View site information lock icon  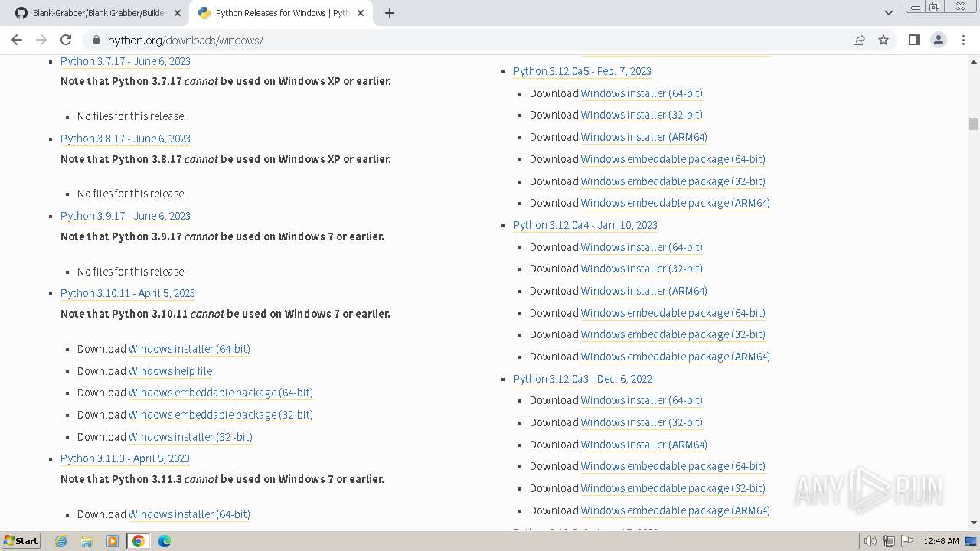96,40
